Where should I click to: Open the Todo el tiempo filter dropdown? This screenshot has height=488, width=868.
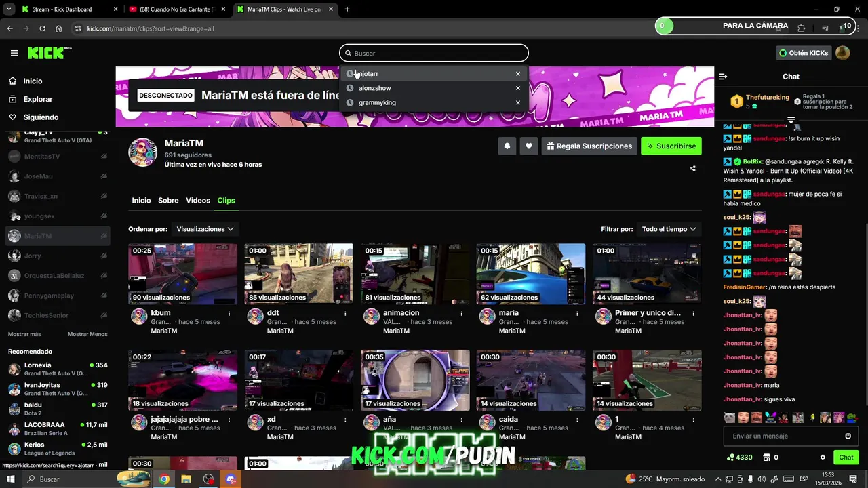point(669,229)
